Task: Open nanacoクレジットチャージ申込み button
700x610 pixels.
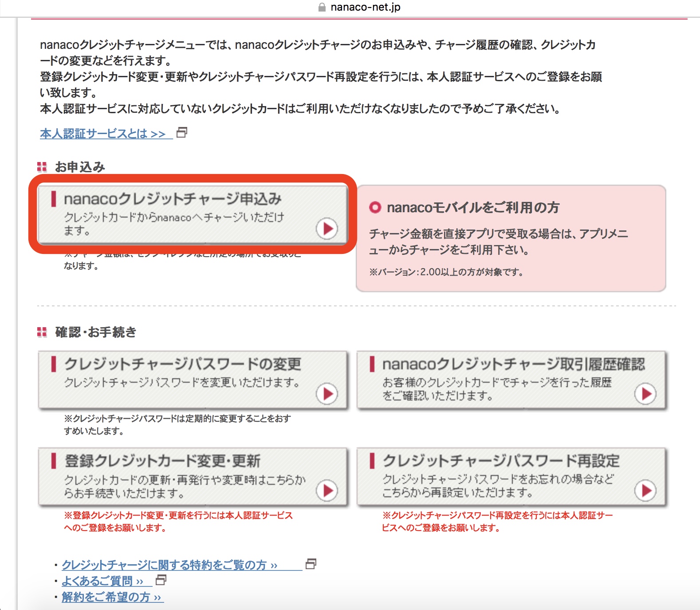Action: 193,214
